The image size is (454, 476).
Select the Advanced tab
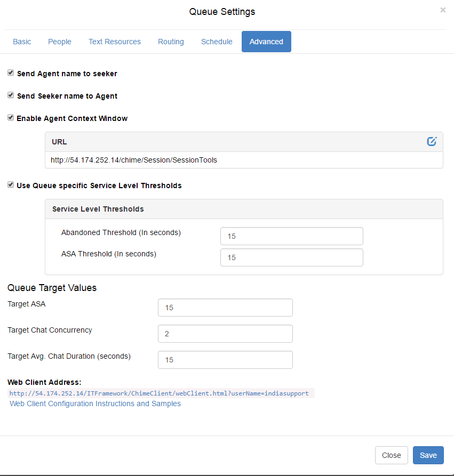tap(266, 42)
